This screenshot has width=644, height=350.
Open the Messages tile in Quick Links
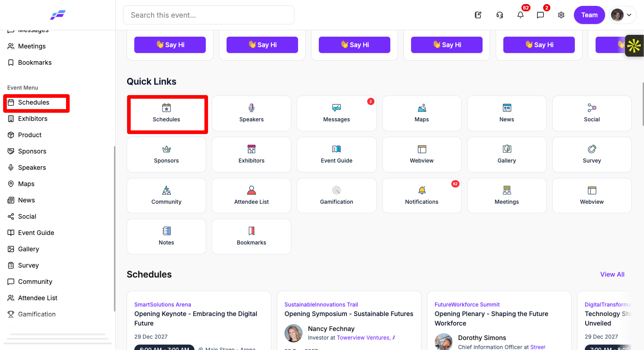(336, 113)
